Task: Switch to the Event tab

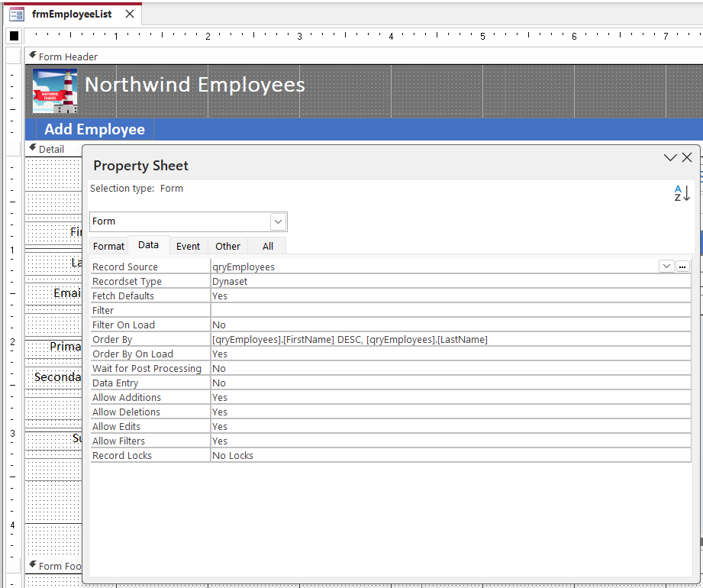Action: 188,246
